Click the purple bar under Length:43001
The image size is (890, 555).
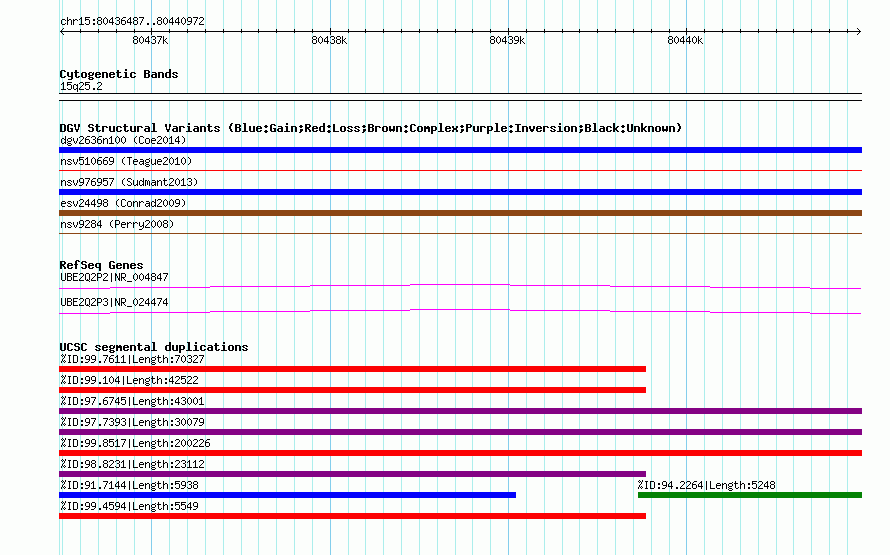(460, 411)
